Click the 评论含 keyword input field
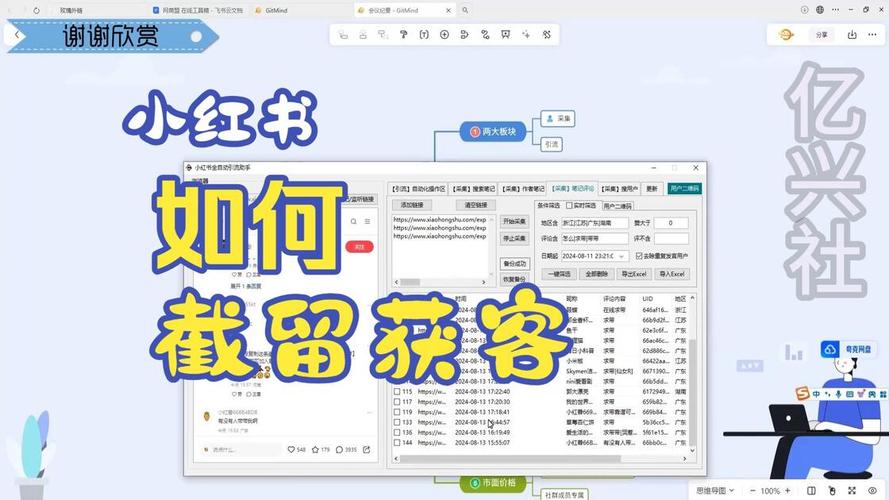This screenshot has width=889, height=500. (595, 239)
